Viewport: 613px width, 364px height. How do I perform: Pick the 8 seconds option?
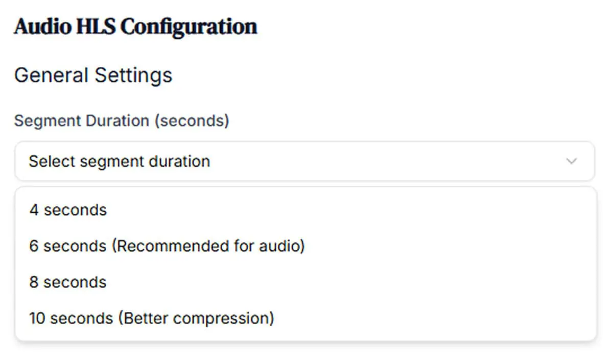[x=306, y=282]
